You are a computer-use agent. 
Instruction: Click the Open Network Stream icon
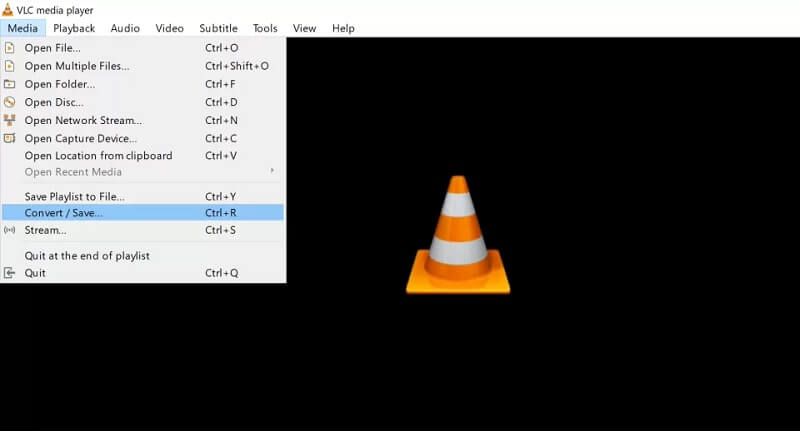pos(9,120)
